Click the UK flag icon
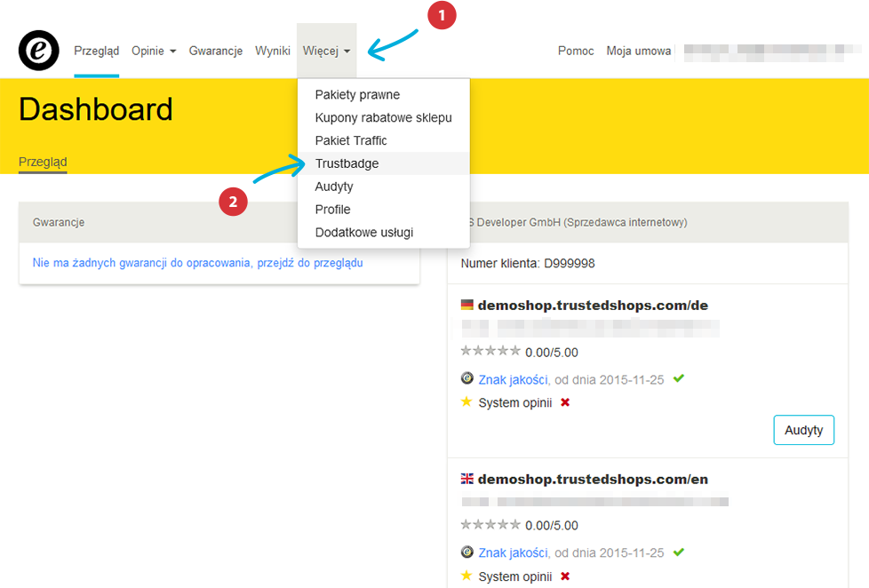869x588 pixels. [x=467, y=479]
